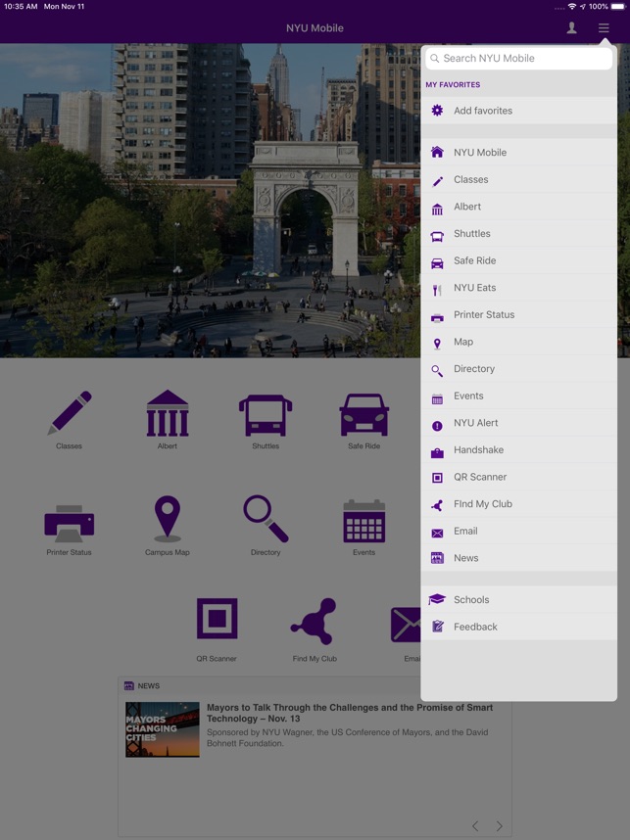Click the Search NYU Mobile field
The height and width of the screenshot is (840, 630).
pyautogui.click(x=518, y=59)
